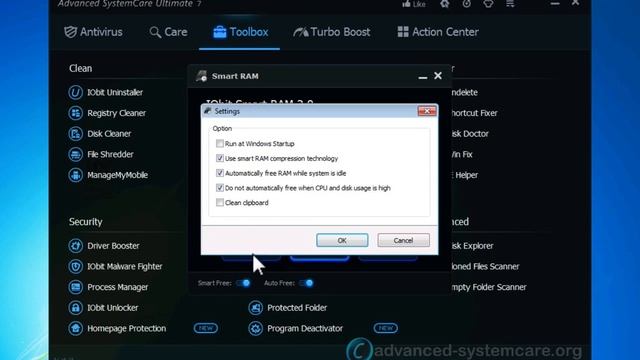Click Empty Folder Scanner label

point(489,287)
